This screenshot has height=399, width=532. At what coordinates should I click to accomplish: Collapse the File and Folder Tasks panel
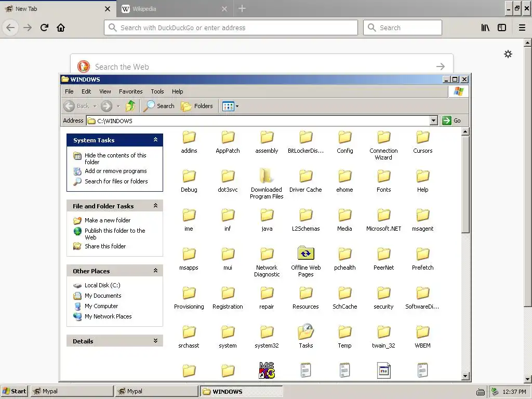tap(156, 206)
